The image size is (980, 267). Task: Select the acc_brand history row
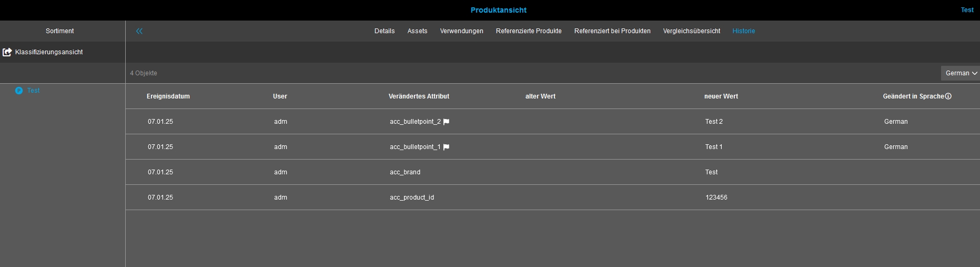[x=405, y=172]
